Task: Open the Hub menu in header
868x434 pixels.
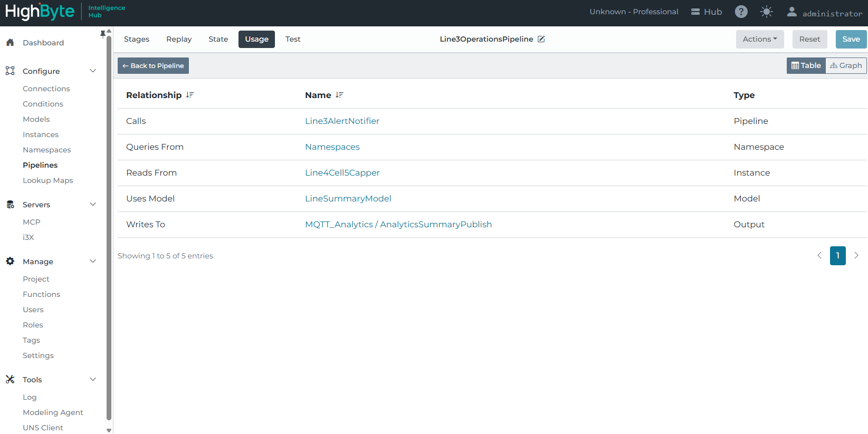Action: 707,12
